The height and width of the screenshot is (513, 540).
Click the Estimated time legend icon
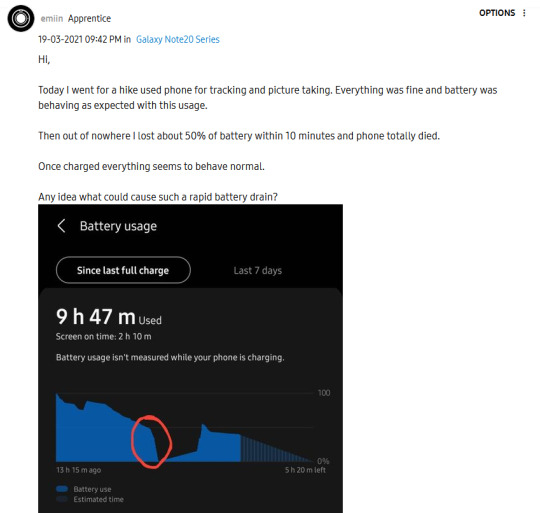click(x=62, y=499)
